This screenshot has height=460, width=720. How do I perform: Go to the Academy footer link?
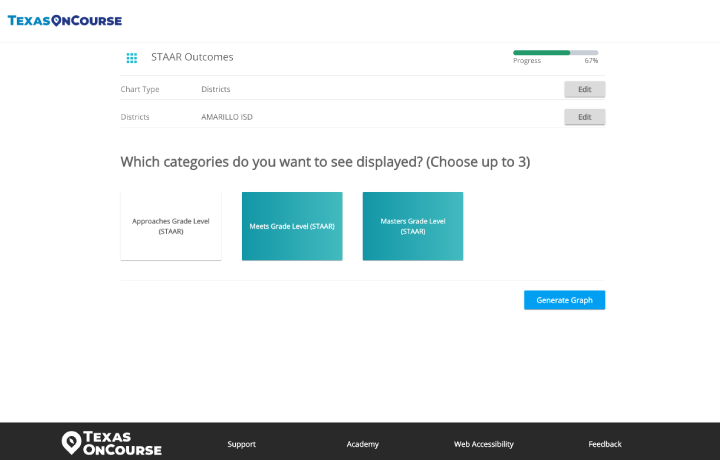tap(362, 444)
